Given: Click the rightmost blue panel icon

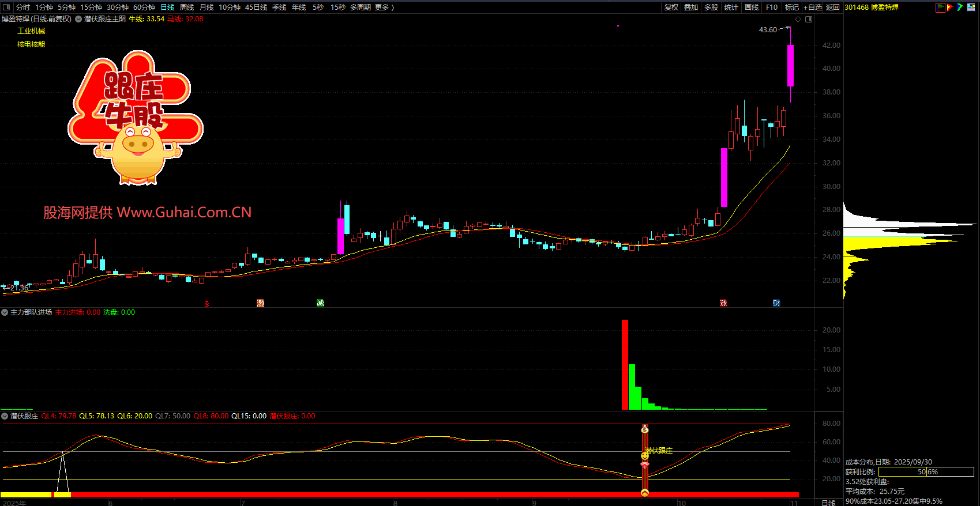Looking at the screenshot, I should [x=972, y=7].
